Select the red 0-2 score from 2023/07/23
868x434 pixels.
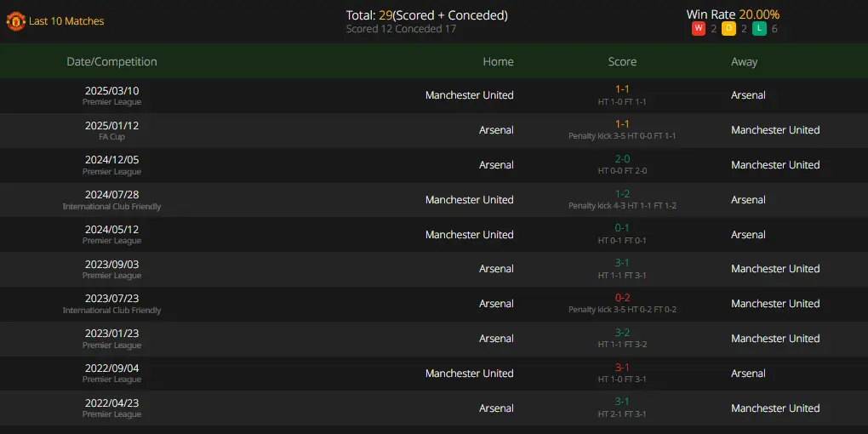[x=622, y=298]
